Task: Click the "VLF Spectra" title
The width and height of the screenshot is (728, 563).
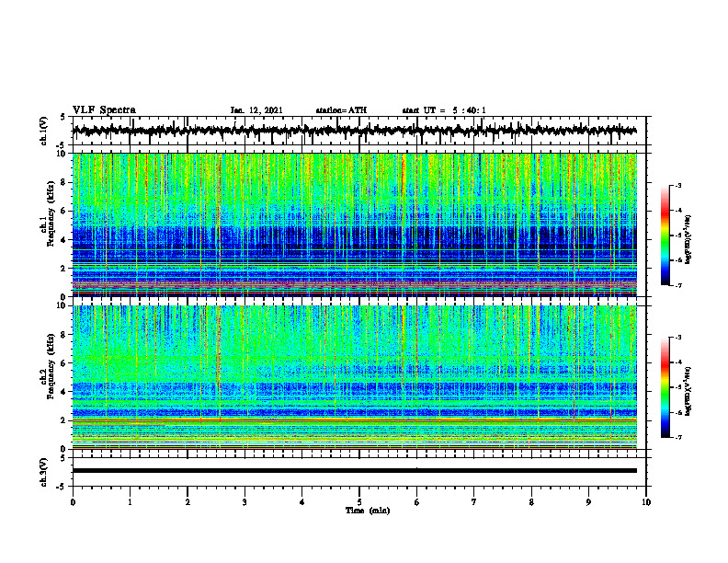Action: 104,110
